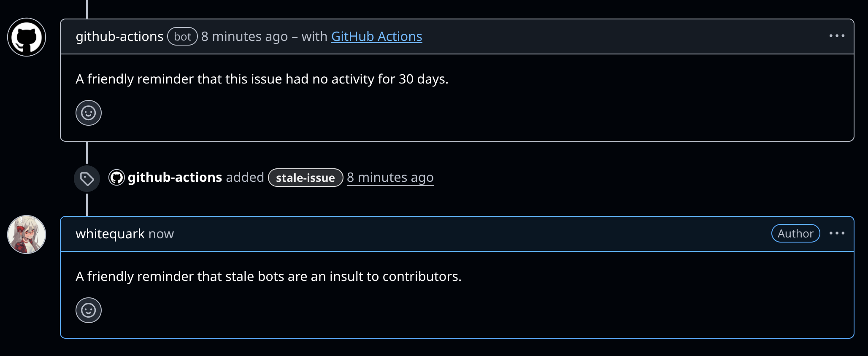Click the 'now' timestamp on whitequark's comment
The image size is (868, 356).
(x=161, y=234)
